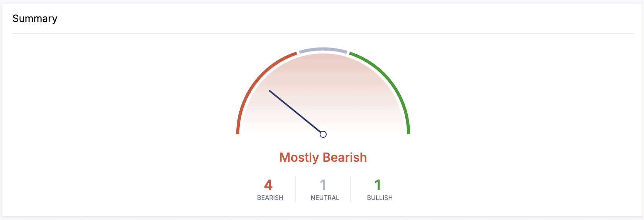Click the divider between Bearish and Neutral
This screenshot has width=644, height=220.
coord(296,189)
